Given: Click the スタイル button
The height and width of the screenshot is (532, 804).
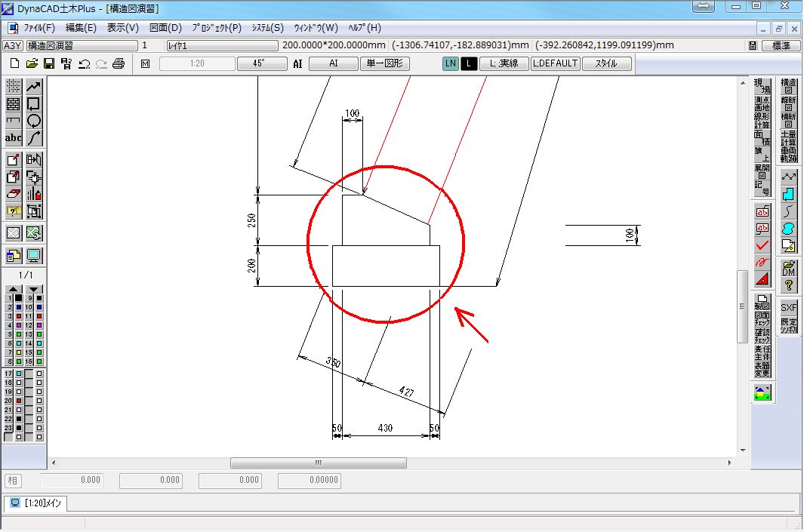Looking at the screenshot, I should click(x=606, y=63).
